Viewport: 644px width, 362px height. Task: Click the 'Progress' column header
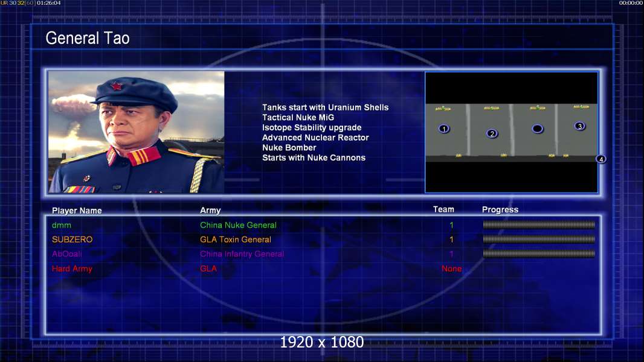[500, 210]
